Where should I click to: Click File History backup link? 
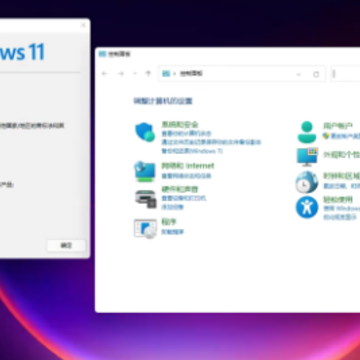[211, 142]
